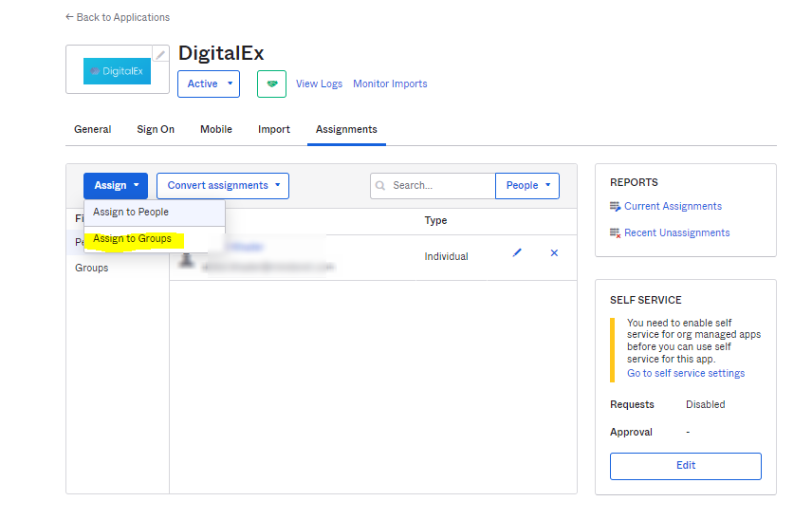Open the View Logs link

(x=319, y=84)
